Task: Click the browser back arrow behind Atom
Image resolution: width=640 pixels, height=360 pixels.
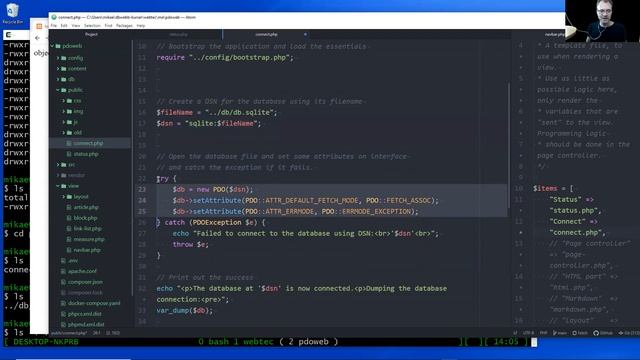Action: click(x=38, y=38)
